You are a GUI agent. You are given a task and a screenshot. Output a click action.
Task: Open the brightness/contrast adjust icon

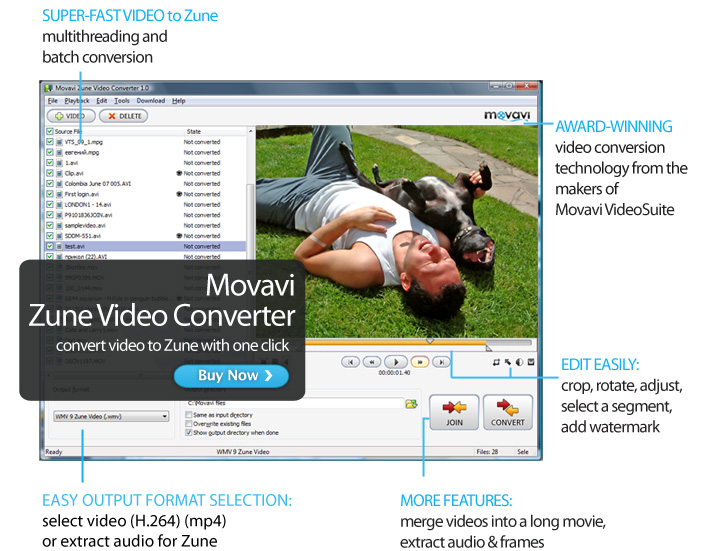[519, 362]
